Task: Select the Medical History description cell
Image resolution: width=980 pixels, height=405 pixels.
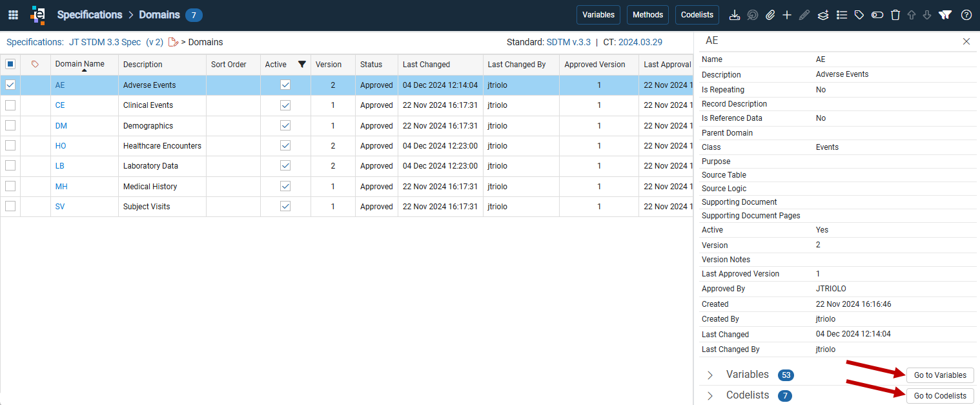Action: coord(162,187)
